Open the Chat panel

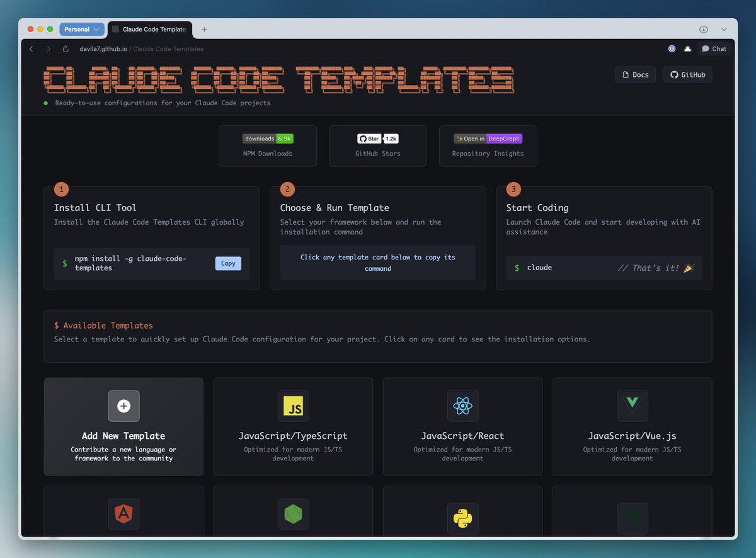click(x=714, y=48)
